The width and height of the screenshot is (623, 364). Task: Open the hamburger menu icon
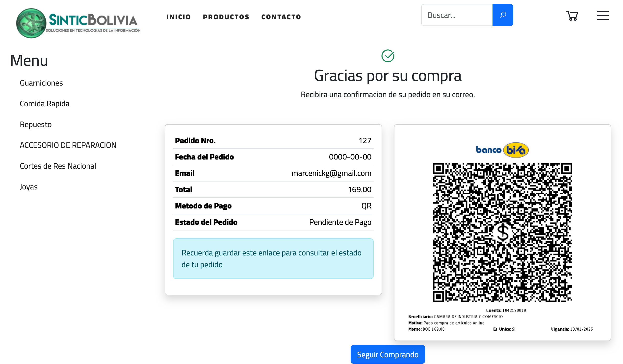tap(602, 15)
